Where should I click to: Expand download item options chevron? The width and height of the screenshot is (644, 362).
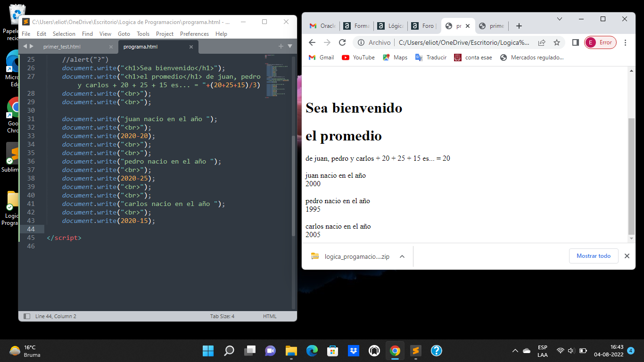[402, 256]
